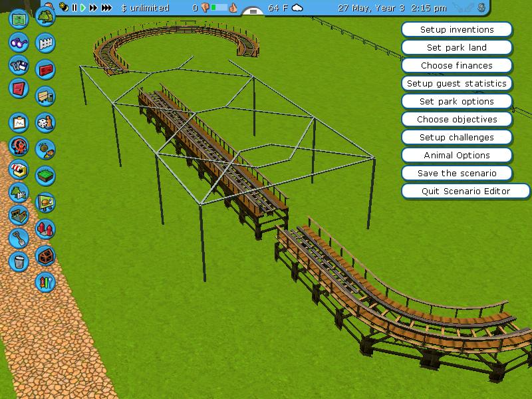Click the purple glasses view options icon
This screenshot has width=532, height=399.
click(x=19, y=43)
